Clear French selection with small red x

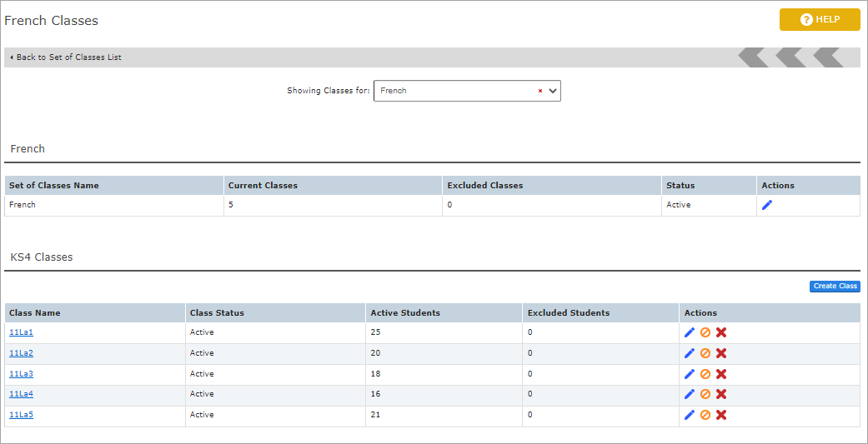point(539,91)
